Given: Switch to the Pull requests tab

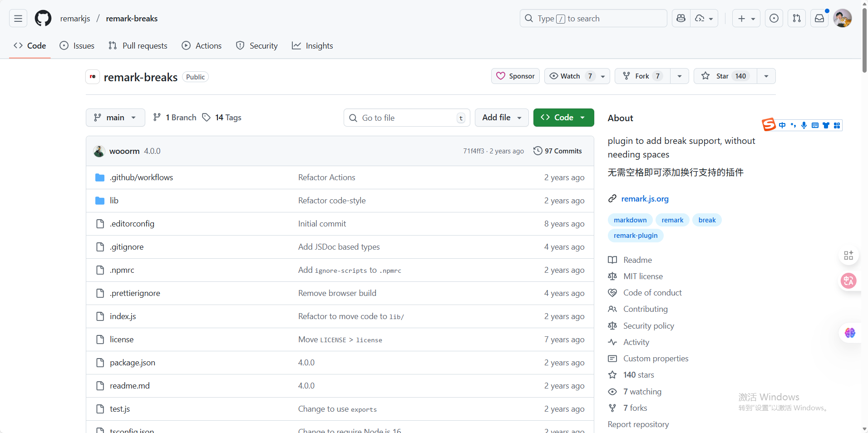Looking at the screenshot, I should tap(138, 46).
